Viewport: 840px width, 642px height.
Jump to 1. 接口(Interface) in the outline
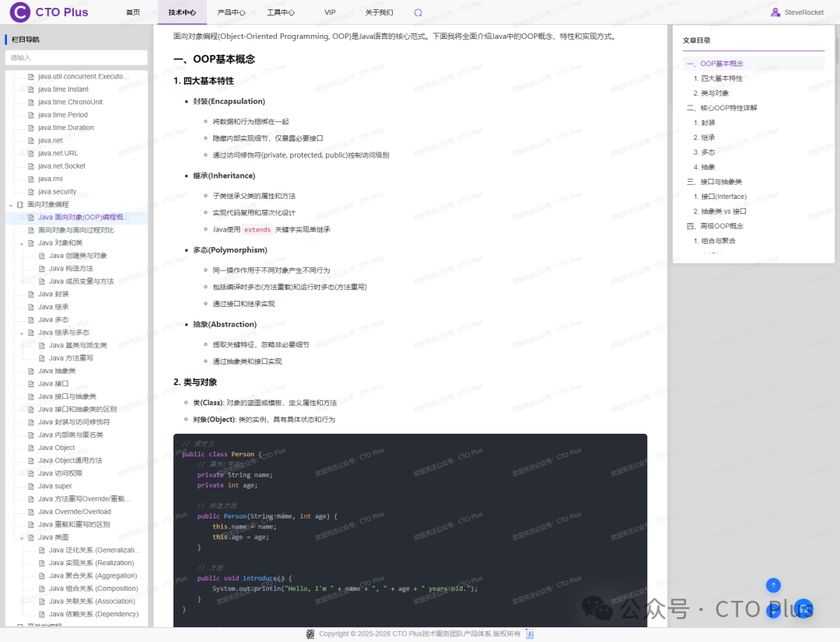[x=720, y=197]
